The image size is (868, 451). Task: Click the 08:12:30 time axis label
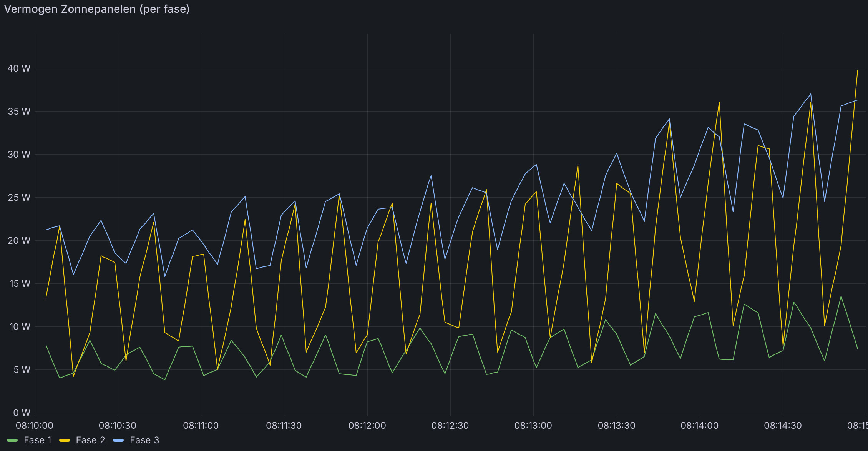(450, 426)
